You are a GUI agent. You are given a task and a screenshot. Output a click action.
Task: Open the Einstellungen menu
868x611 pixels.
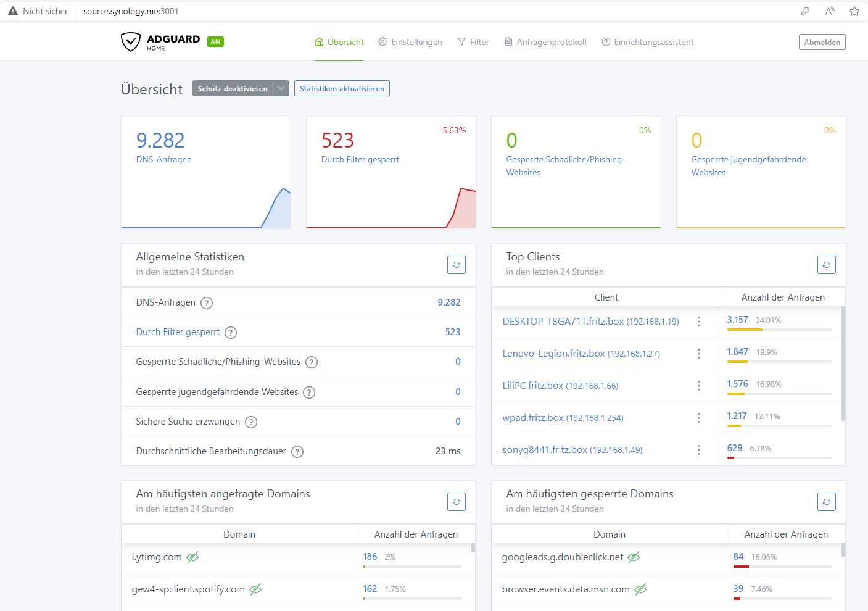point(410,42)
